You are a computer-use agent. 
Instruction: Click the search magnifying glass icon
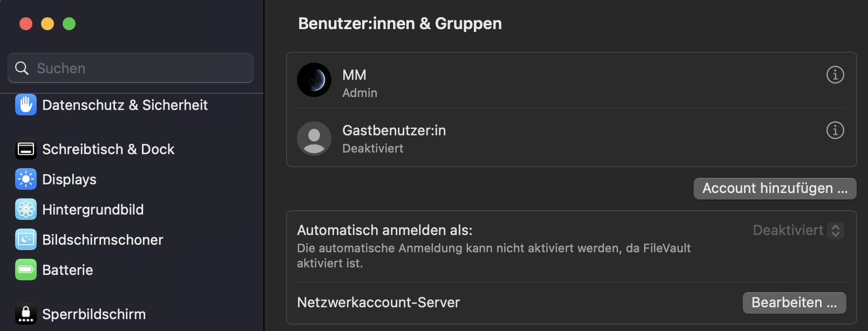click(22, 68)
